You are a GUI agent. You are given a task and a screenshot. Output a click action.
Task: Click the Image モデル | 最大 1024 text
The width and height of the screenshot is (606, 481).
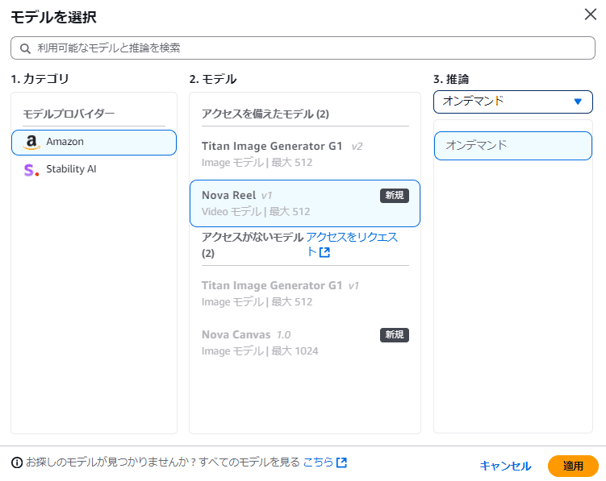pos(260,351)
